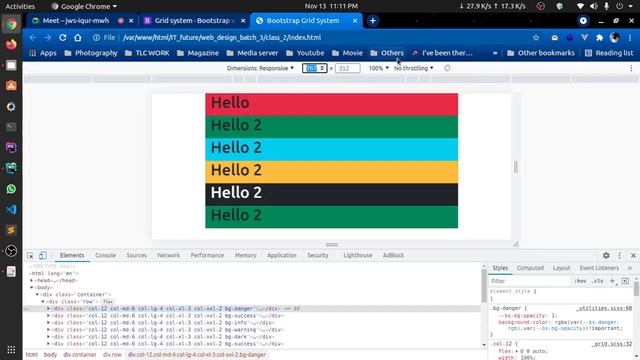Open the Photography bookmarks folder
The image size is (640, 360).
91,53
